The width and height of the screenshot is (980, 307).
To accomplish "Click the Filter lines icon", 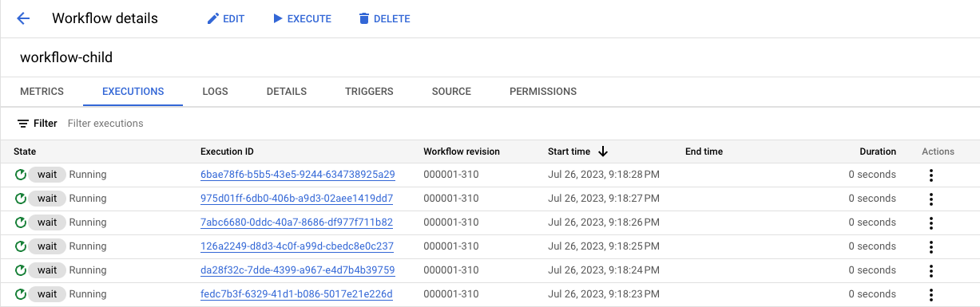I will pyautogui.click(x=23, y=124).
